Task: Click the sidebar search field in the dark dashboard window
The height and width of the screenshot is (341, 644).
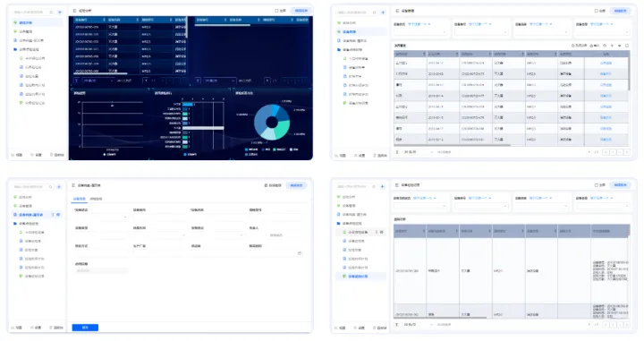Action: (x=33, y=13)
